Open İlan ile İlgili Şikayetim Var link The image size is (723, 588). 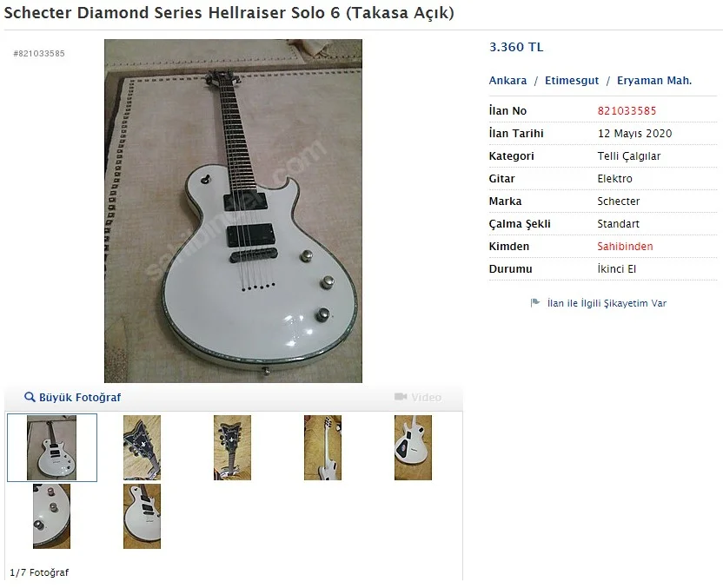[x=607, y=303]
